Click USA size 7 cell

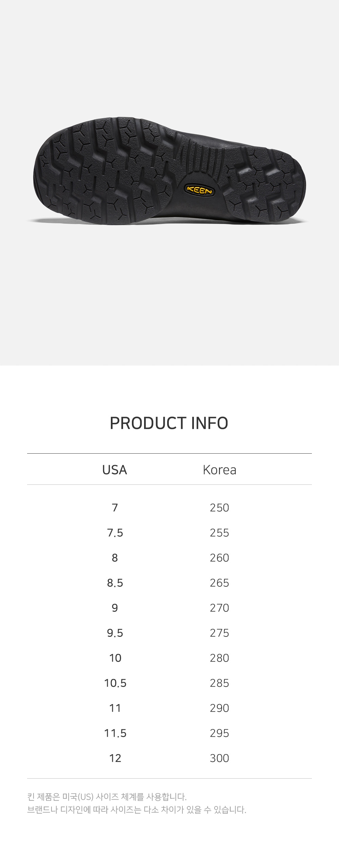[x=115, y=507]
